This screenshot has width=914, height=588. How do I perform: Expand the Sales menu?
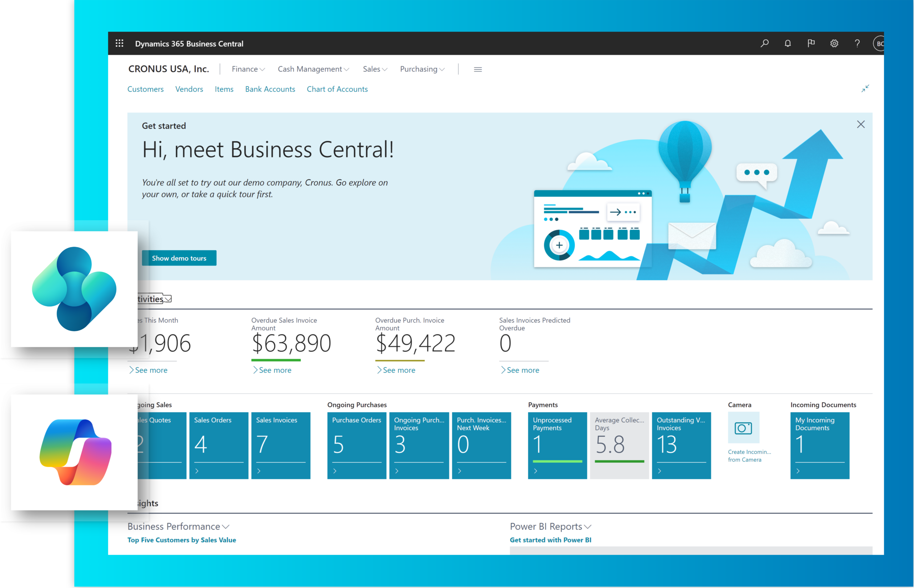[375, 69]
